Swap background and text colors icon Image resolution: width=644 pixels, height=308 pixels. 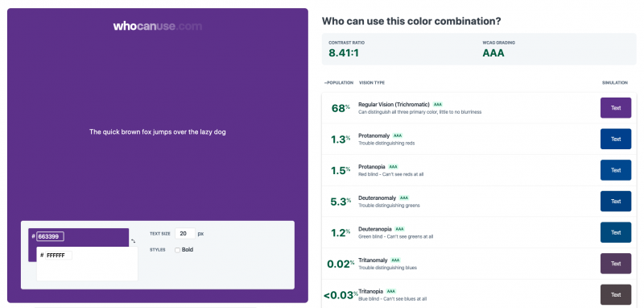(x=134, y=241)
